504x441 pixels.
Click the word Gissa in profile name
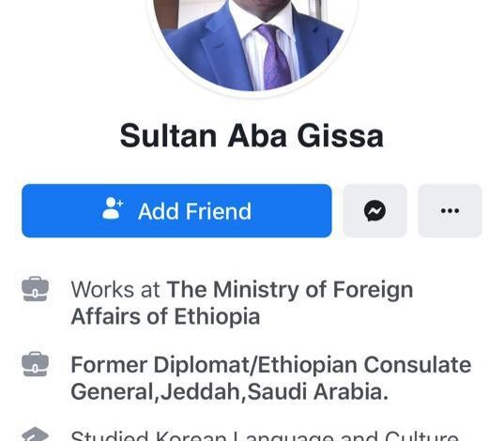pos(341,136)
